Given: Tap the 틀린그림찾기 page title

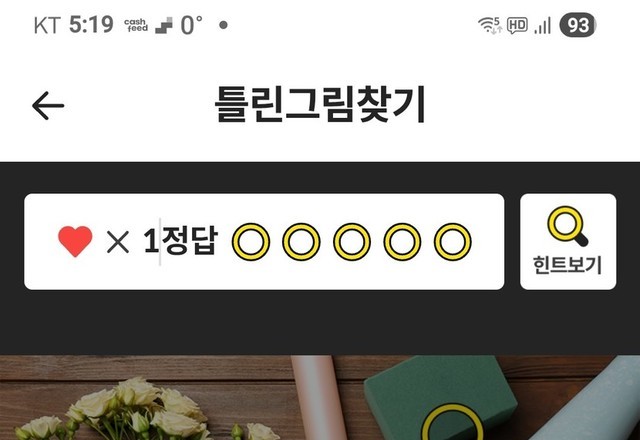Looking at the screenshot, I should tap(320, 104).
